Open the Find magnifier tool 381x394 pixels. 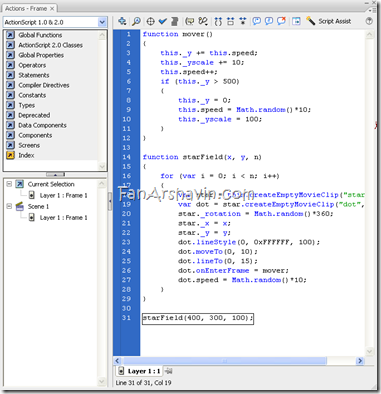(136, 21)
